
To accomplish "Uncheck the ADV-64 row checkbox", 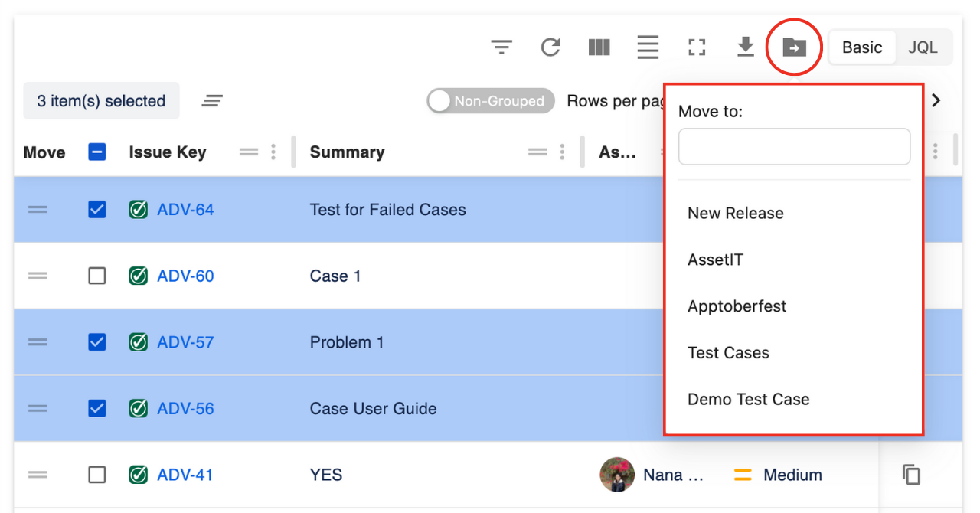I will pos(97,210).
